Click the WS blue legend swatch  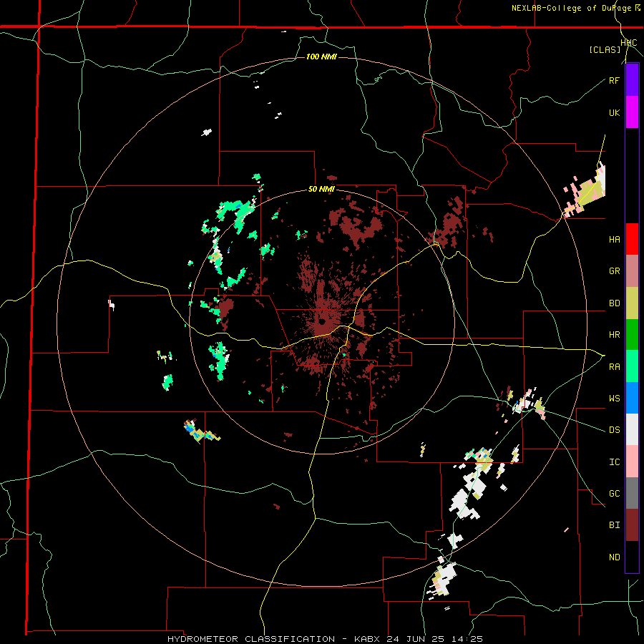tap(632, 398)
